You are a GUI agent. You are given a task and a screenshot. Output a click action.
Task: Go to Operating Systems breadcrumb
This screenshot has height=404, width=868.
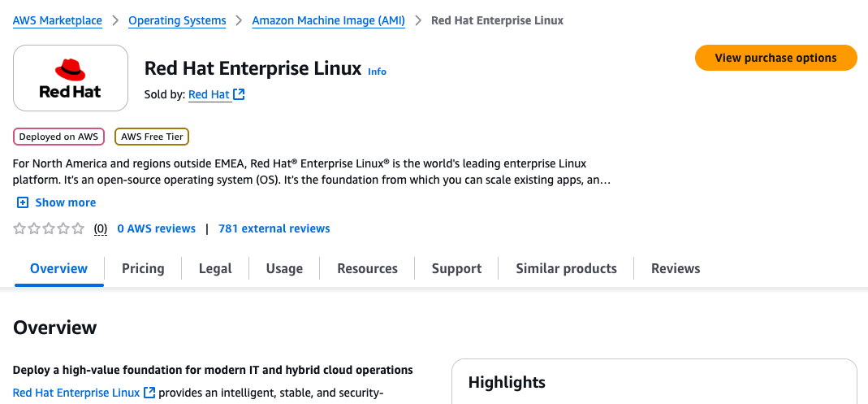point(177,21)
